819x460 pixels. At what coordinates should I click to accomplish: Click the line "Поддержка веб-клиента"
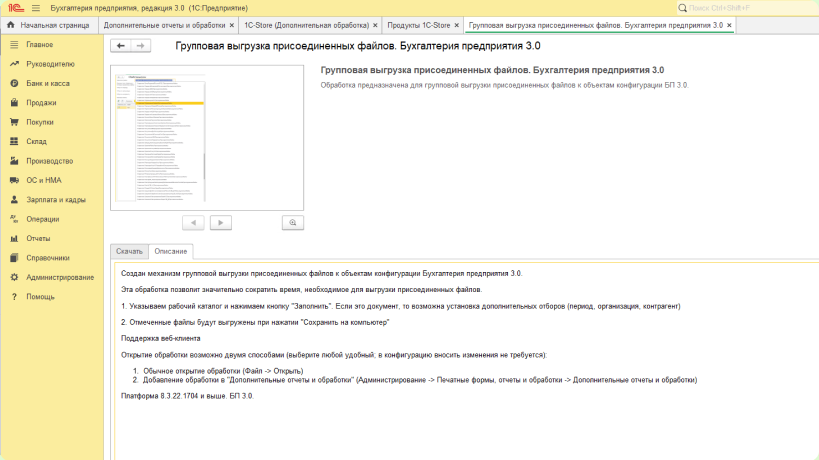tap(161, 338)
